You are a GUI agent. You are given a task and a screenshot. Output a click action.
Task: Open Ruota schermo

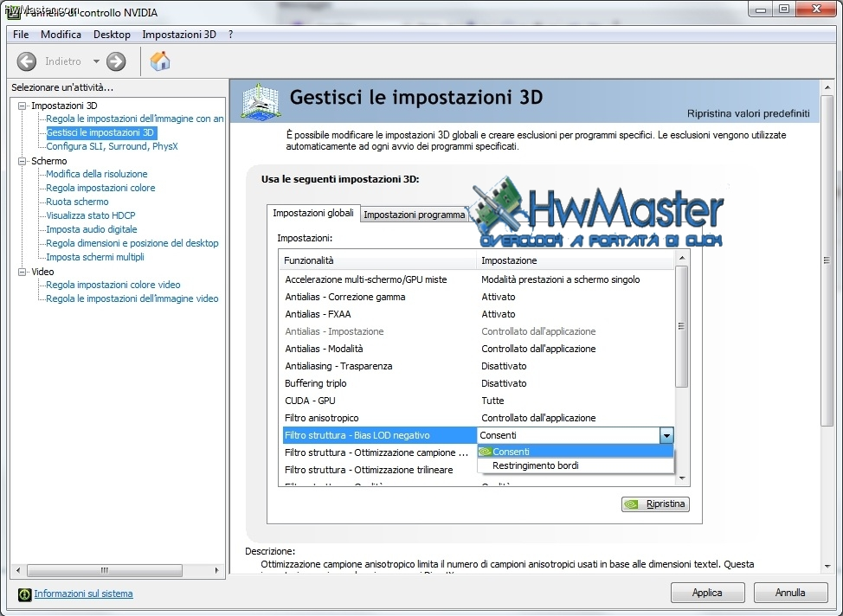point(77,202)
